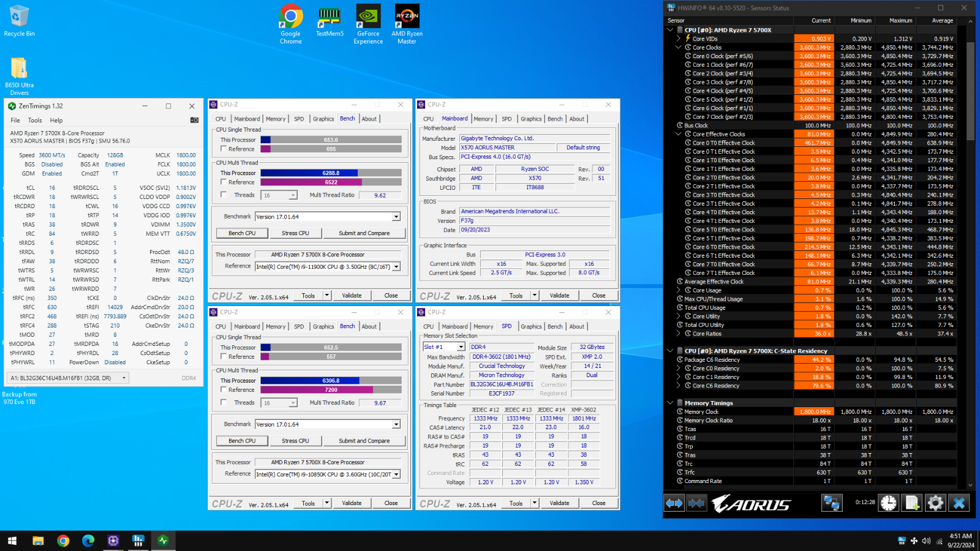Click fan-shaped tray icon in system tray

tap(914, 541)
